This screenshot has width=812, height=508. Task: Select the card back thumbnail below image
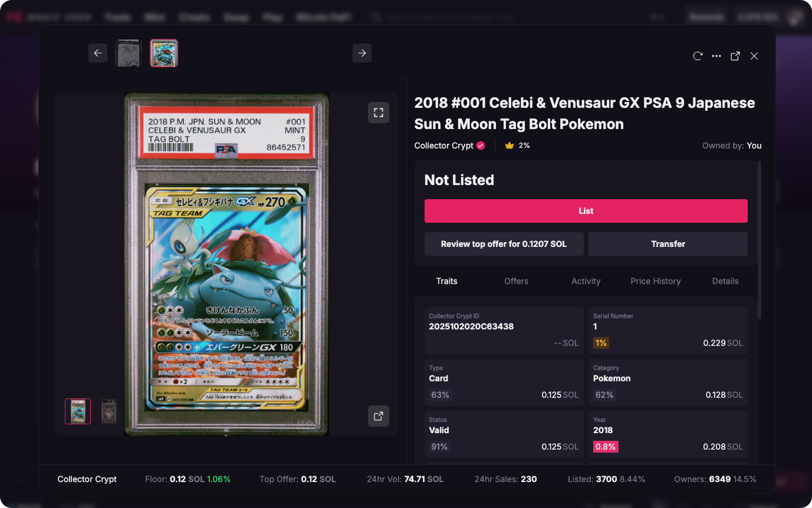pos(109,411)
